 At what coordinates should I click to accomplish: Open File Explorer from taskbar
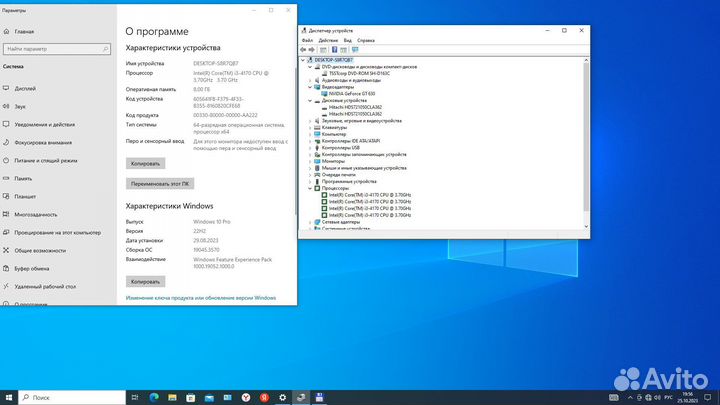click(172, 398)
